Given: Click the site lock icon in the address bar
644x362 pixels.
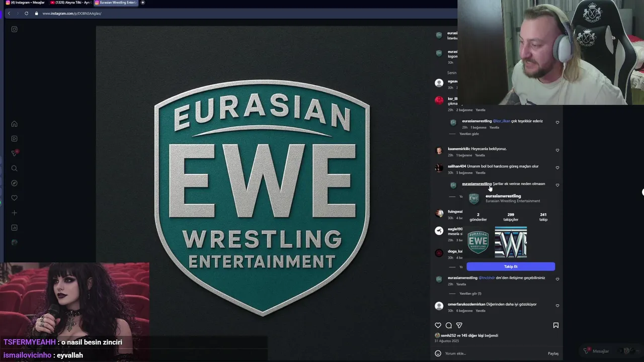Looking at the screenshot, I should pyautogui.click(x=36, y=13).
